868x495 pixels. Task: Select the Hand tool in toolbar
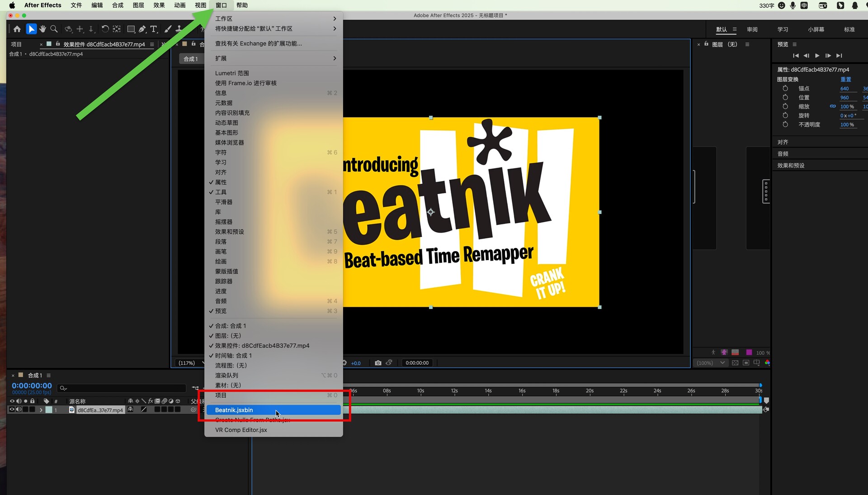click(42, 29)
